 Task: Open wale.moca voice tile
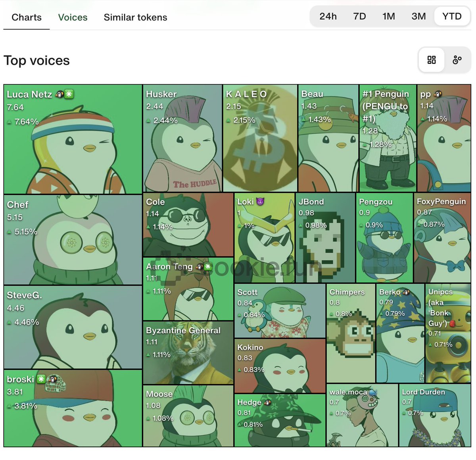point(362,415)
